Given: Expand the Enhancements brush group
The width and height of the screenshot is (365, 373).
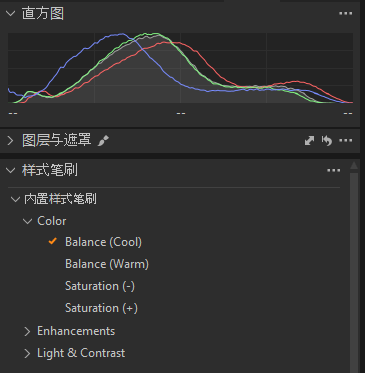Looking at the screenshot, I should point(28,331).
